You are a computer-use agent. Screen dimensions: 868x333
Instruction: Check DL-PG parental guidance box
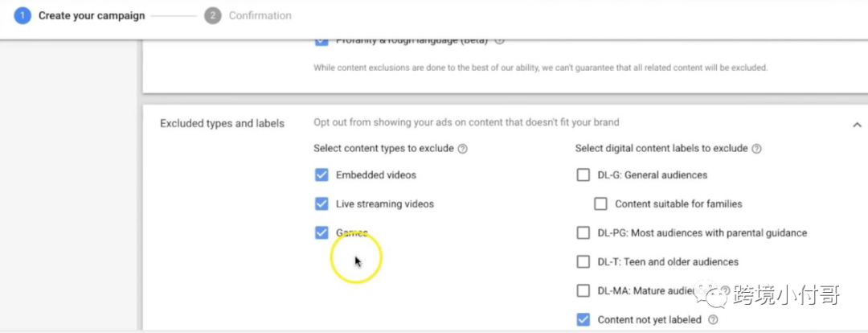pyautogui.click(x=583, y=232)
